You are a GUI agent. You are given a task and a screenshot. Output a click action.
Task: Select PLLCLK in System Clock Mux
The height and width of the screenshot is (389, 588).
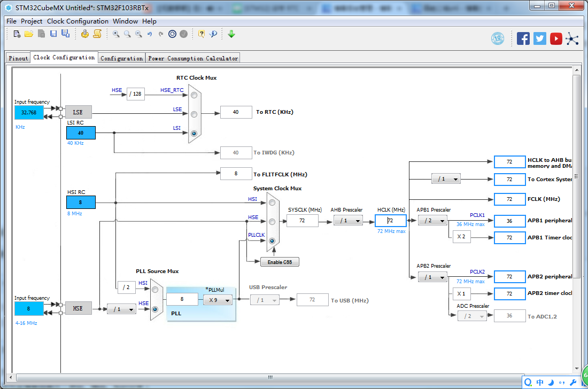272,240
